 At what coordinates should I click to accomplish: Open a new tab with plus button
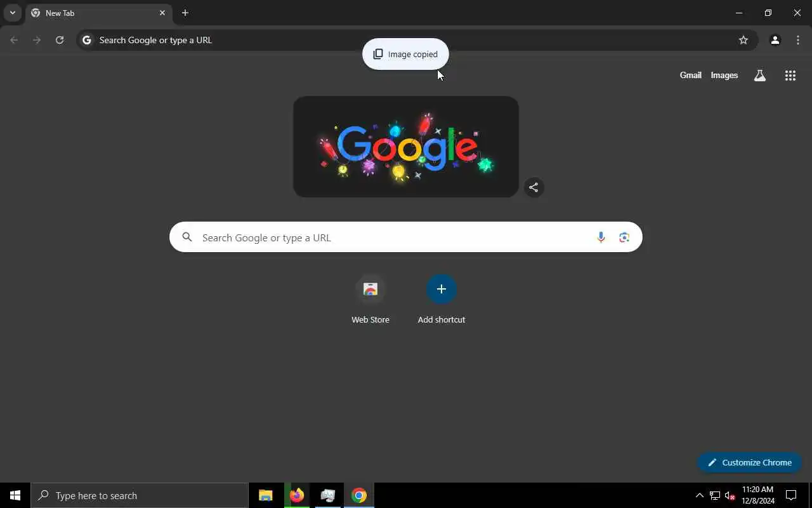tap(185, 13)
